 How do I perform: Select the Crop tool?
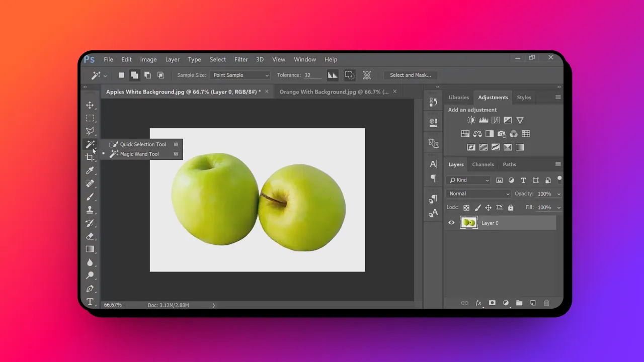[91, 157]
